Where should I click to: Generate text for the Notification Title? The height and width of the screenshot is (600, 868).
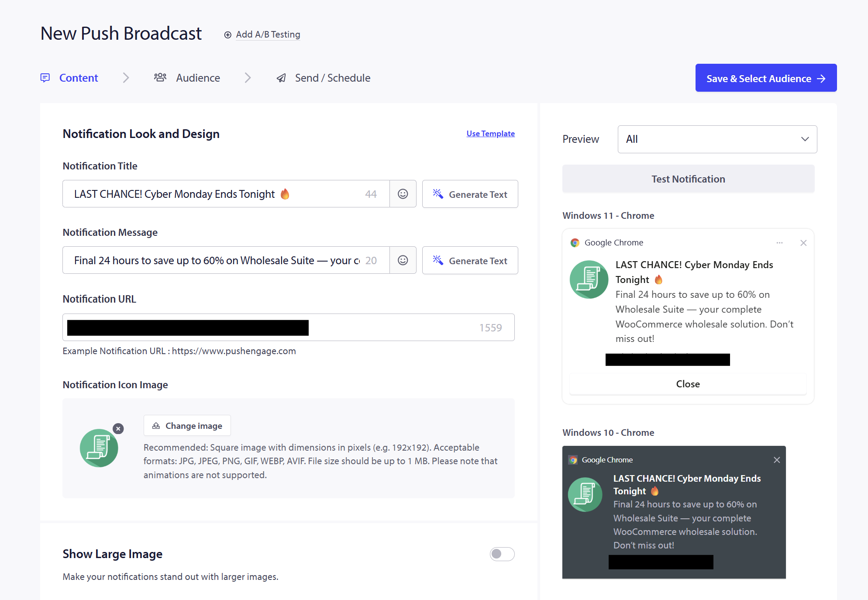click(x=470, y=194)
